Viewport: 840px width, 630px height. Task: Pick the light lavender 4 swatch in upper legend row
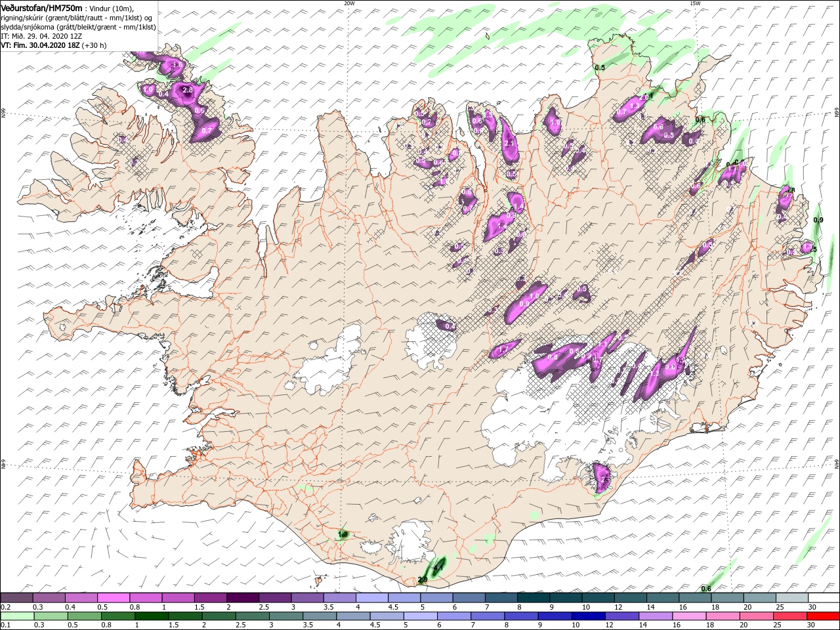[371, 598]
